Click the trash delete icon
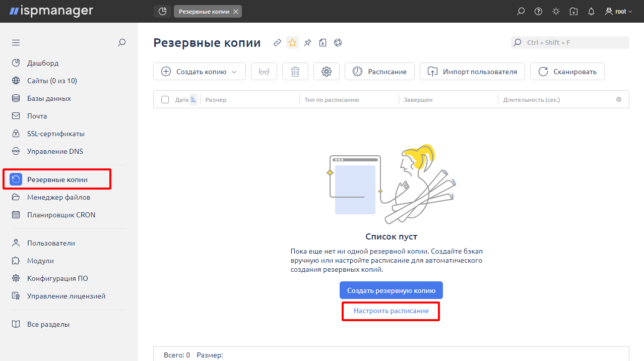This screenshot has height=361, width=644. pos(295,72)
